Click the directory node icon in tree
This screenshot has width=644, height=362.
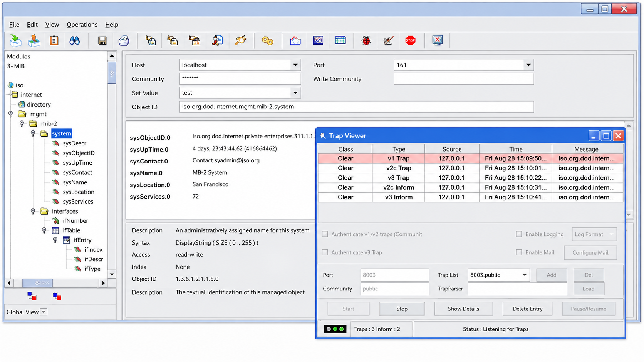coord(22,104)
